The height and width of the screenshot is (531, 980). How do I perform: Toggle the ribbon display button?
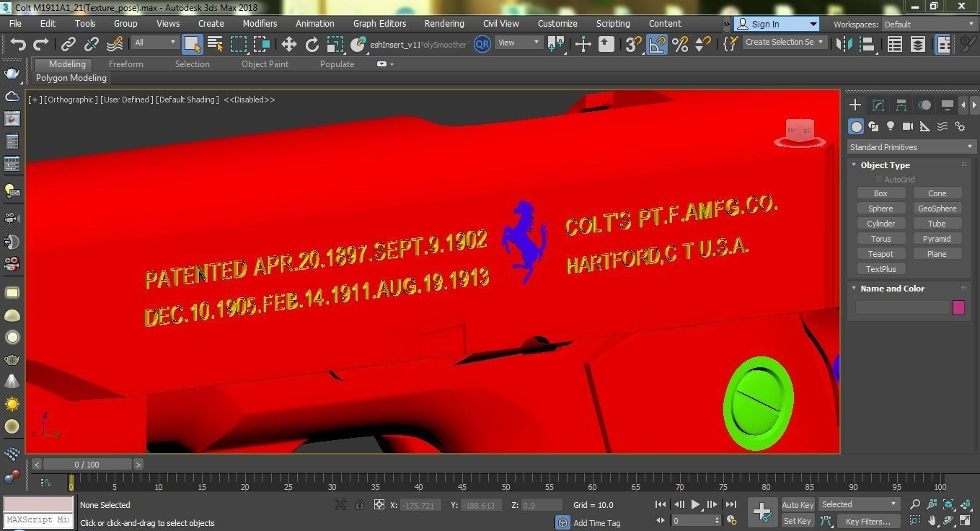[x=943, y=44]
